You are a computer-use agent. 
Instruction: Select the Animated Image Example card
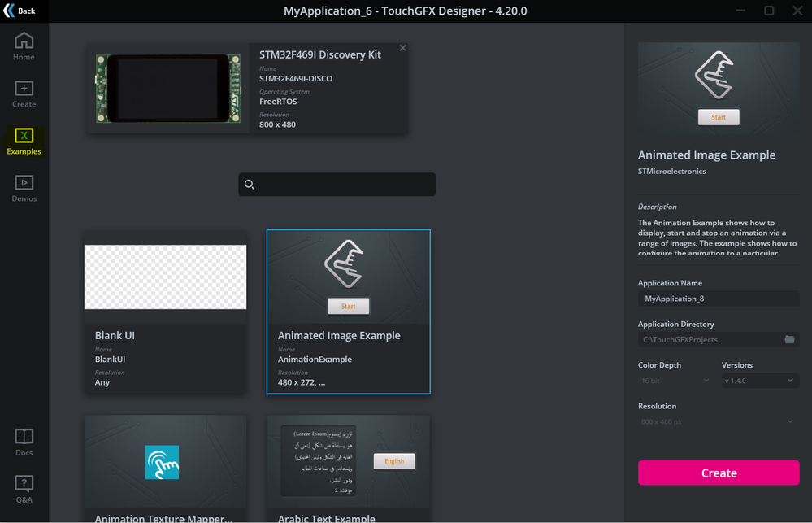[x=348, y=312]
